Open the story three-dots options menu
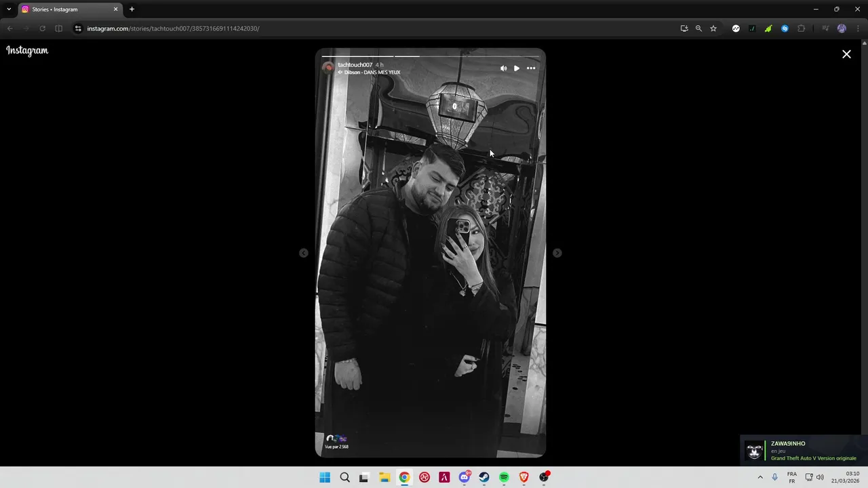Image resolution: width=868 pixels, height=488 pixels. pyautogui.click(x=531, y=68)
